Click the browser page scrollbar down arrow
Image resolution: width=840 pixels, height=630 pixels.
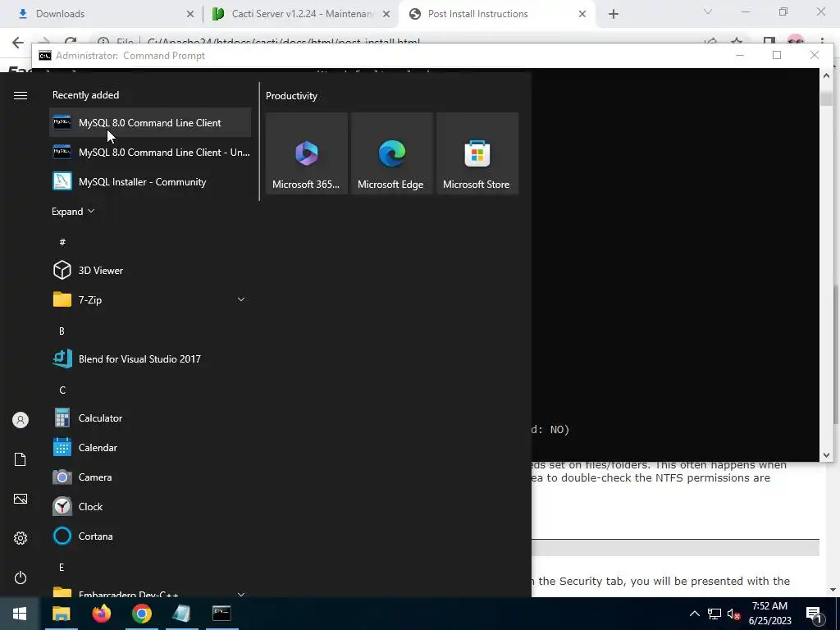833,590
